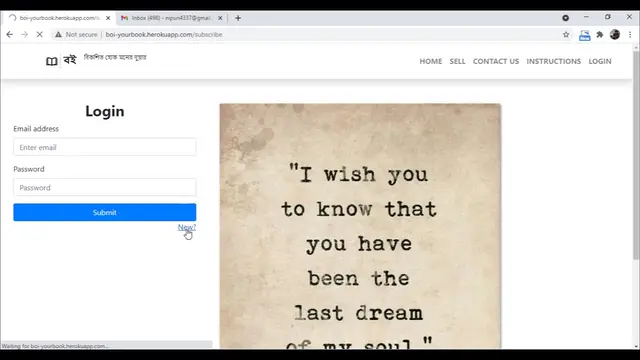Focus the Enter email field

(104, 147)
